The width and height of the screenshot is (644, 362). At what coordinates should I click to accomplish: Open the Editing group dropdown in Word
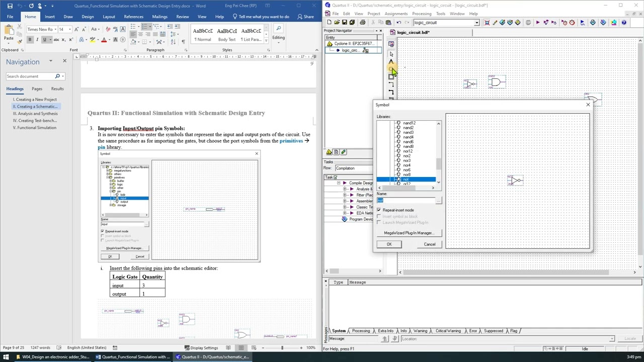(x=278, y=38)
